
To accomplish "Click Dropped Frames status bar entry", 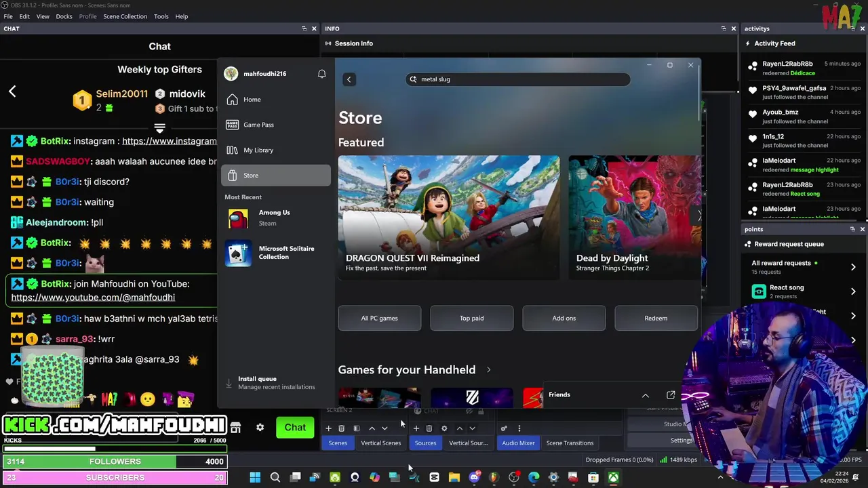I will [x=619, y=460].
